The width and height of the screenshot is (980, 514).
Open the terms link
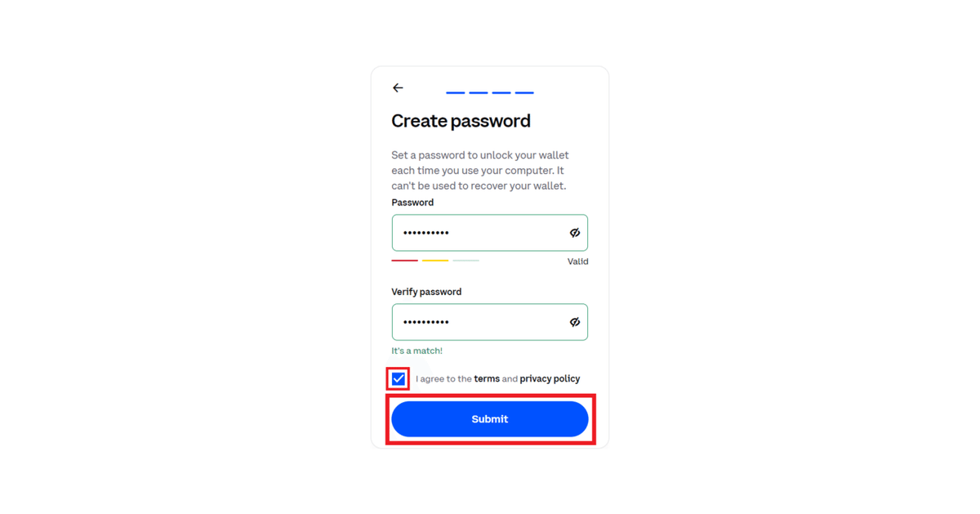487,378
